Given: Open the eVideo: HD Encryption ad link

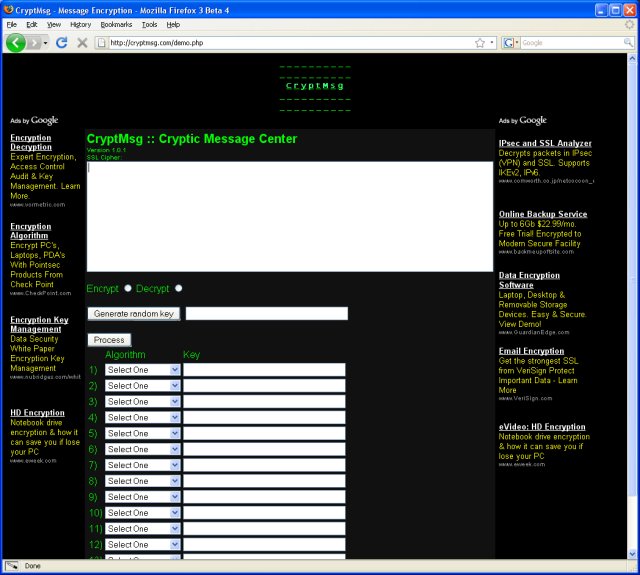Looking at the screenshot, I should coord(542,427).
